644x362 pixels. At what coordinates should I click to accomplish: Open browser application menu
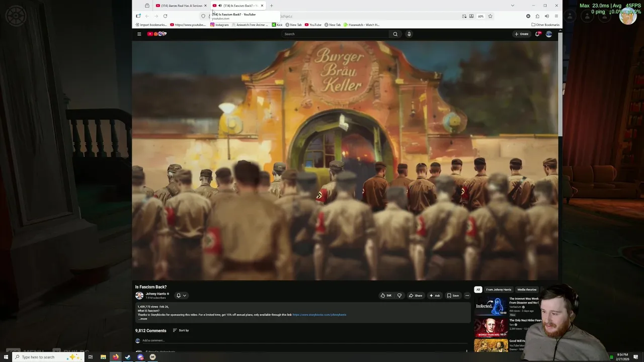pos(556,16)
